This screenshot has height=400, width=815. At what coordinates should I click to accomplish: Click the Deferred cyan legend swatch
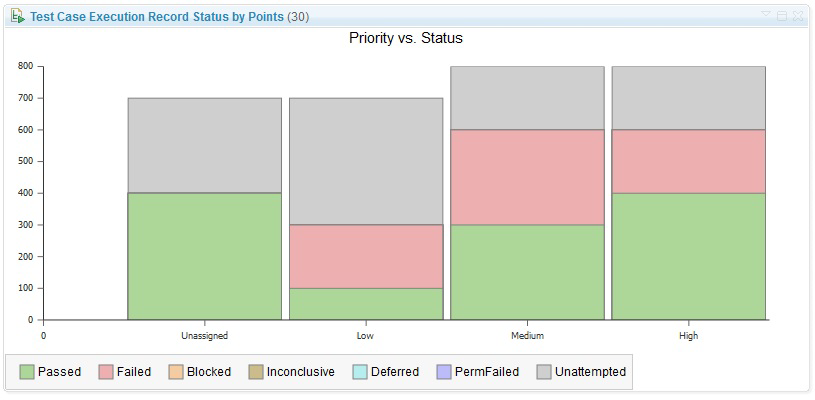(x=360, y=372)
